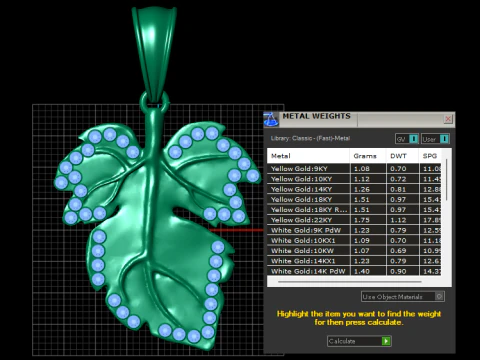Click the green arrow on Calculate
480x360 pixels.
[386, 341]
